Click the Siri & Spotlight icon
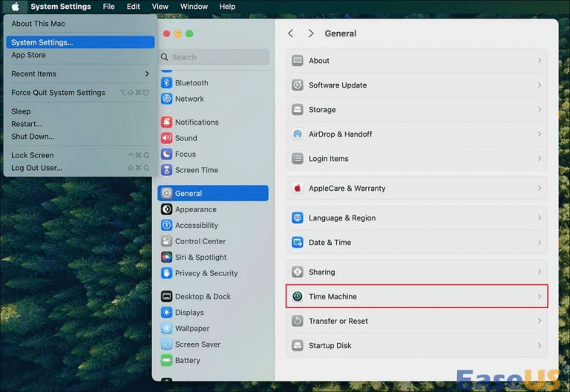 [x=166, y=258]
